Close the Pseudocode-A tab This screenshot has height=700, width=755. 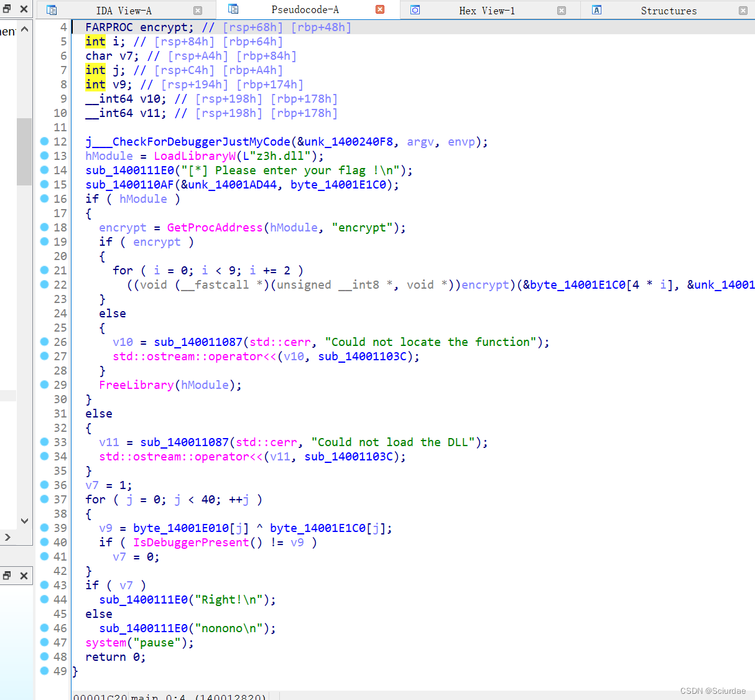(x=380, y=9)
